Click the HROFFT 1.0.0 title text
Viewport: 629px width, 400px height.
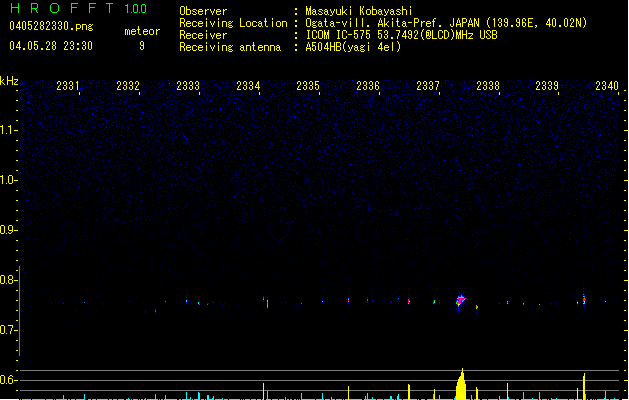[78, 8]
